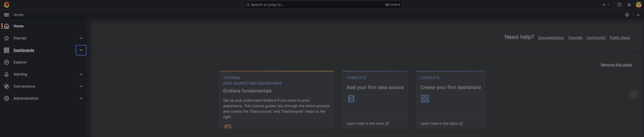
Task: Open Add your first data source card
Action: pos(375,100)
